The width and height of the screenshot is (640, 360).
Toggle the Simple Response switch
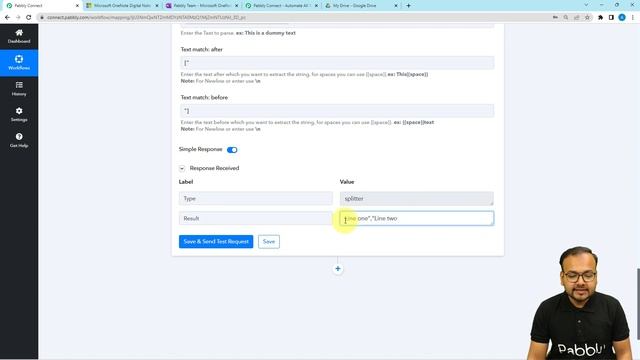click(232, 150)
